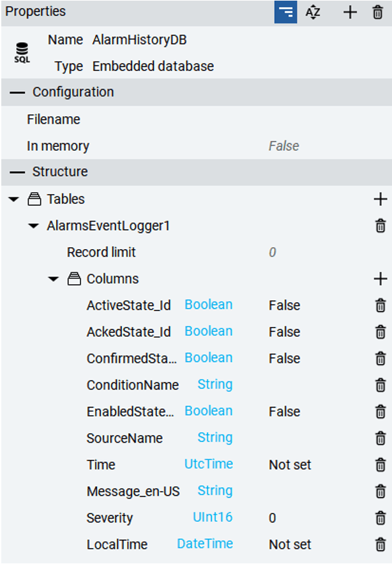Open the ConfirmedSta... Boolean type link
The width and height of the screenshot is (392, 564).
point(209,358)
